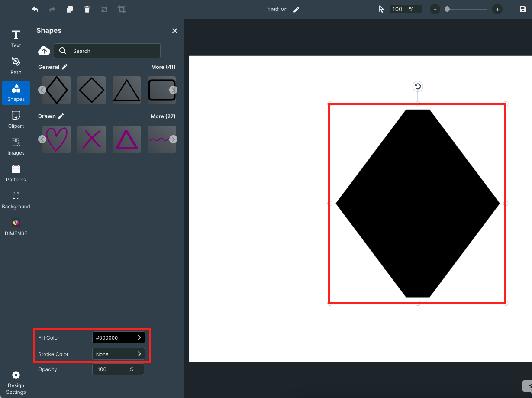This screenshot has width=532, height=398.
Task: Open the Images panel
Action: click(x=16, y=146)
